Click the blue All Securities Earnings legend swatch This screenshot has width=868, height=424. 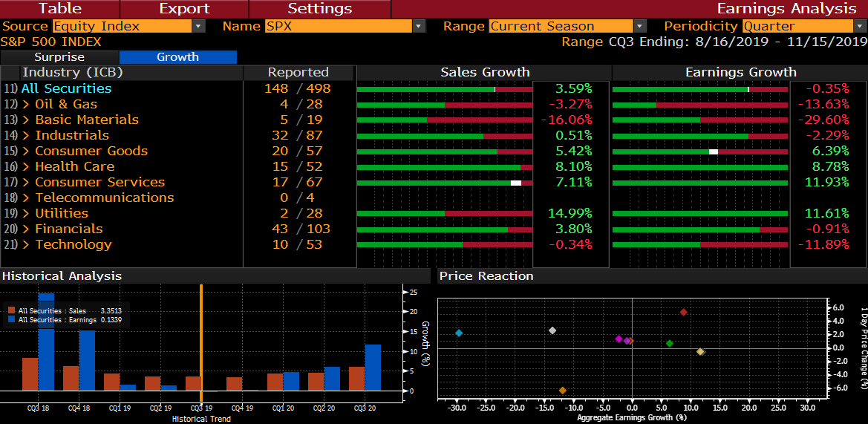(x=11, y=320)
